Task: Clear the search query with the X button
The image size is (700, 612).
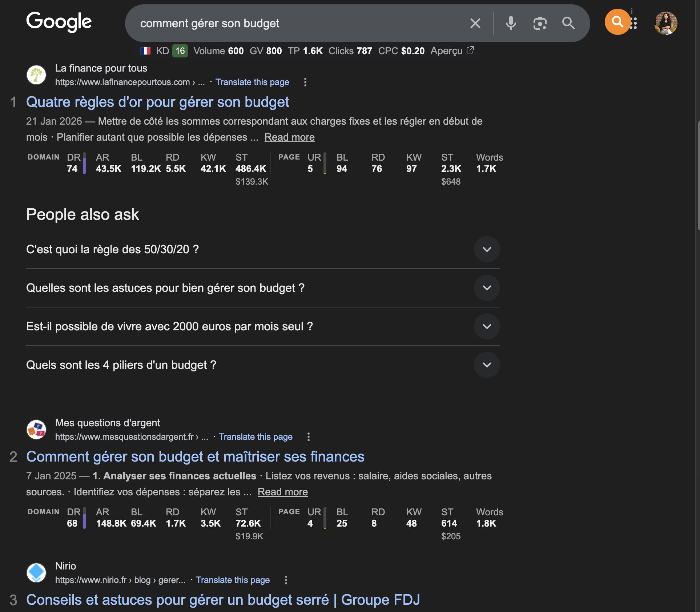Action: [x=475, y=23]
